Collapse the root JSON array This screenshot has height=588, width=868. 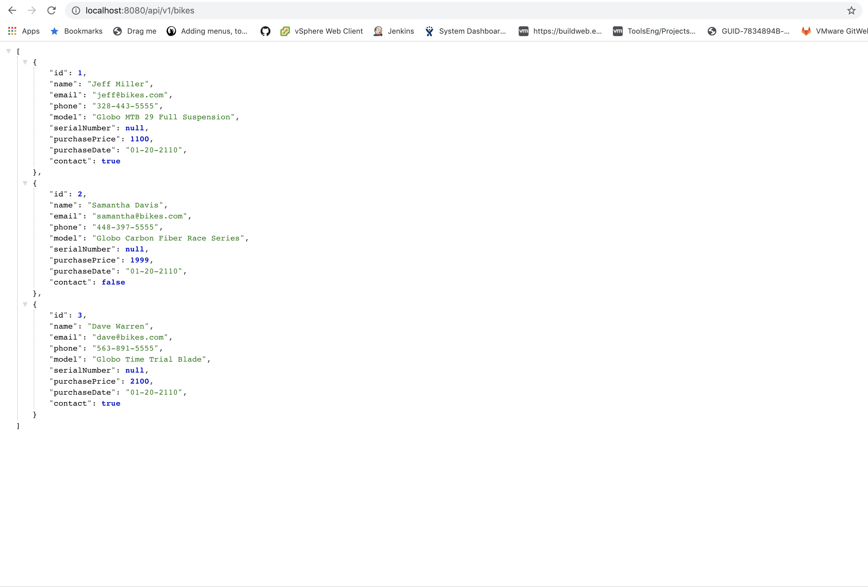9,51
